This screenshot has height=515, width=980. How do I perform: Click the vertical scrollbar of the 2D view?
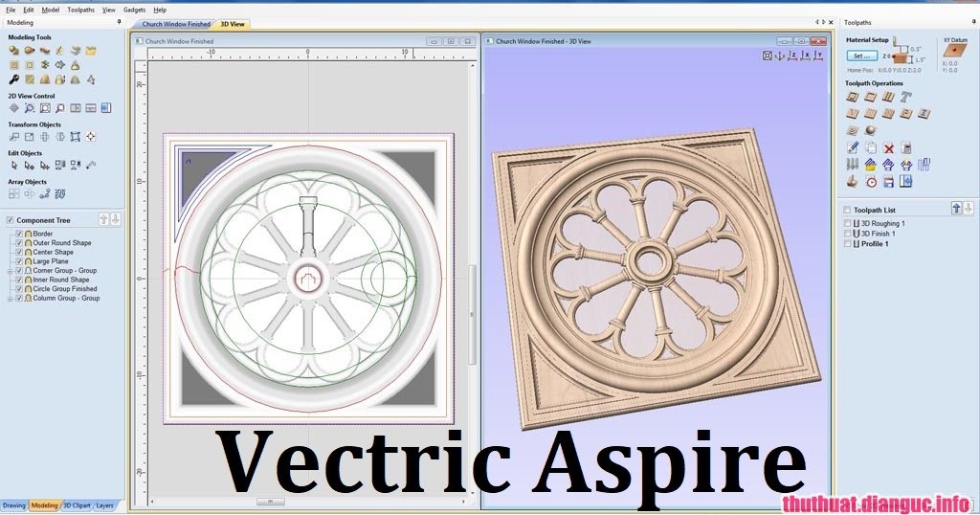tap(473, 314)
